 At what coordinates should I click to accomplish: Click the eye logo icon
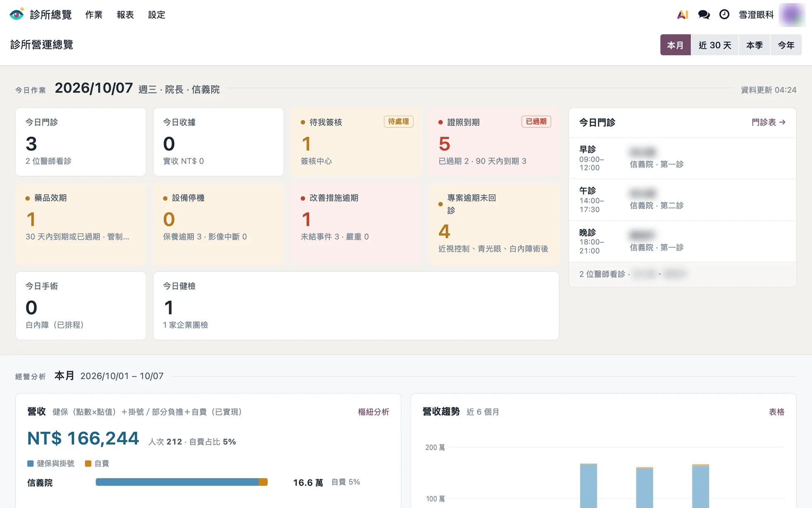pyautogui.click(x=17, y=15)
